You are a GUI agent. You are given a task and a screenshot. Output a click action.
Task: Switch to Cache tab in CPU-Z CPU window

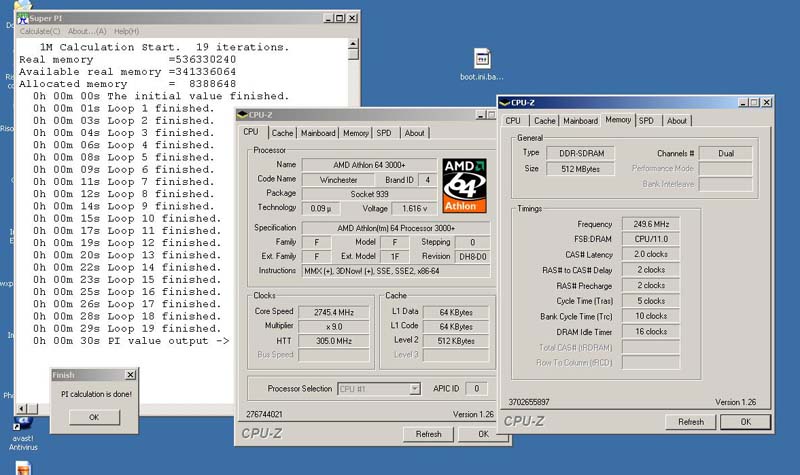point(282,133)
